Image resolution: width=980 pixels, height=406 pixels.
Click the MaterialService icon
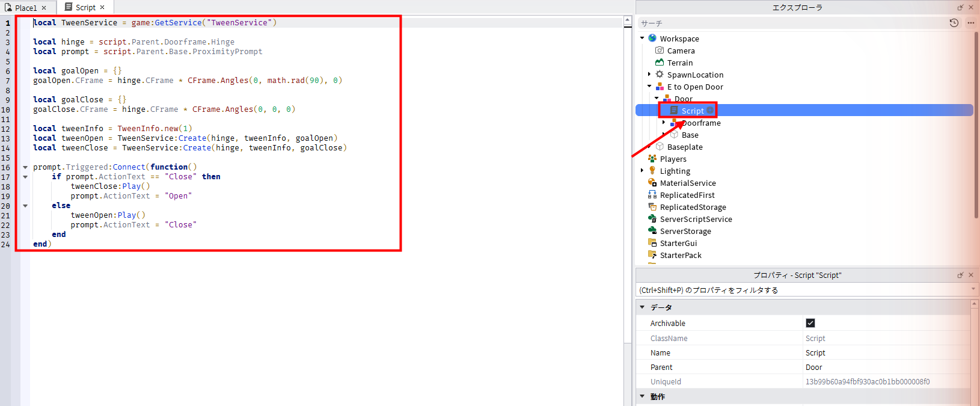(652, 183)
